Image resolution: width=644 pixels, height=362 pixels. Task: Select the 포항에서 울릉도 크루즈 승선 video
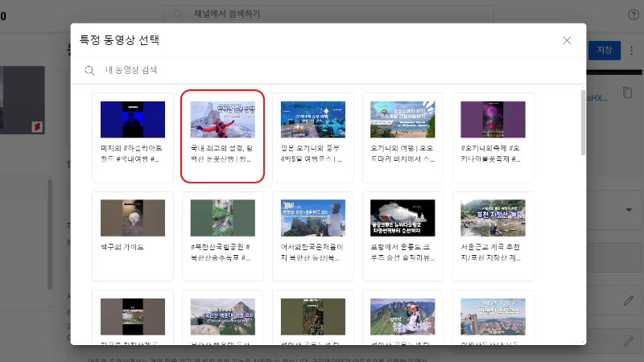pos(402,236)
